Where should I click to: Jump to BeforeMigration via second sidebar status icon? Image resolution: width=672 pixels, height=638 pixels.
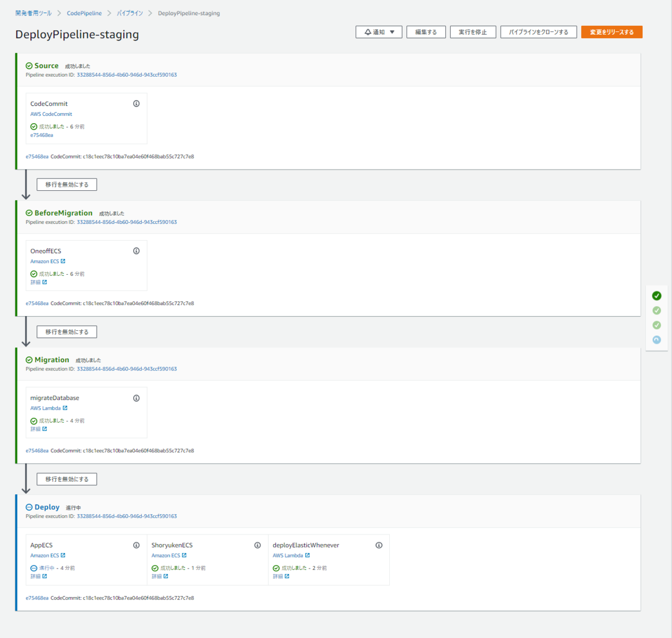[x=657, y=310]
